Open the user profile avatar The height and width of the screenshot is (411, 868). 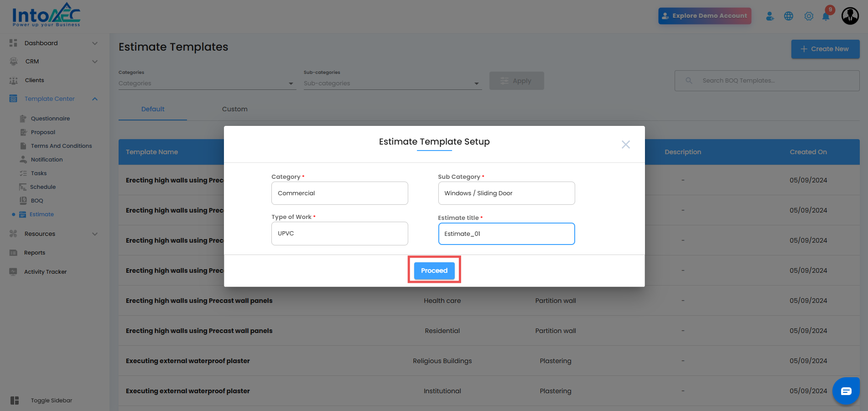coord(850,16)
